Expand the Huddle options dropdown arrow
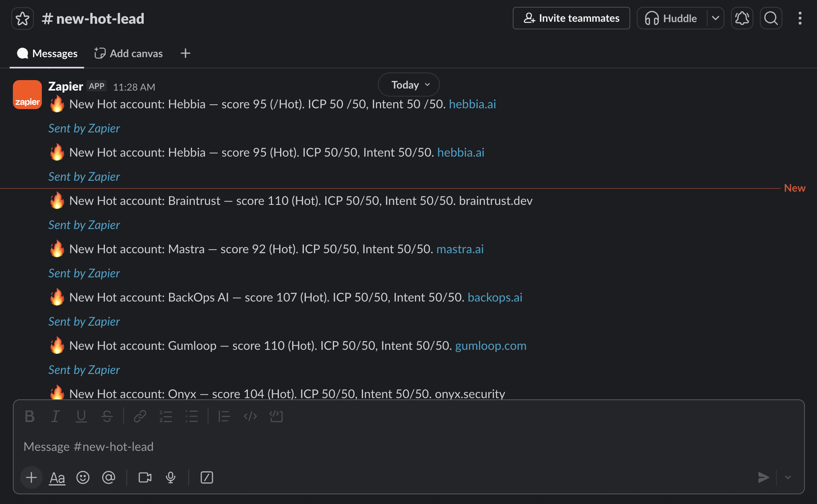Screen dimensions: 817x504 (x=715, y=18)
